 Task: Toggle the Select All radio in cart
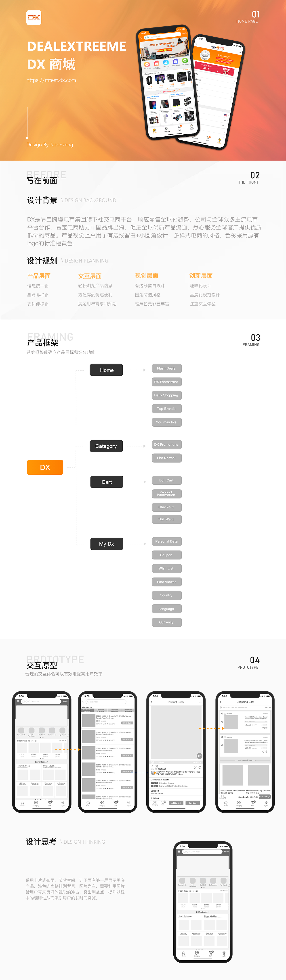coord(222,796)
